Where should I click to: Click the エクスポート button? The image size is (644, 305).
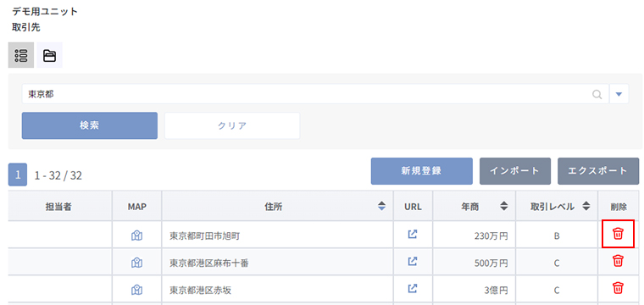598,171
